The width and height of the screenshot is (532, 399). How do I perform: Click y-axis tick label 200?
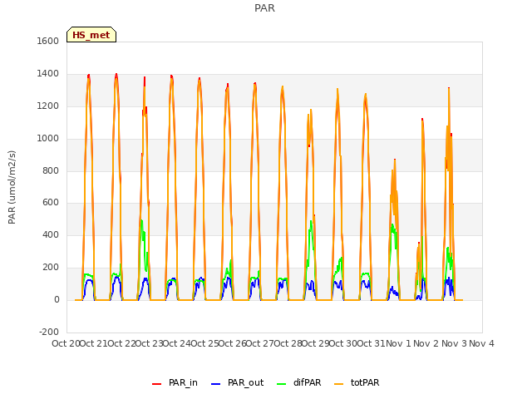click(51, 268)
